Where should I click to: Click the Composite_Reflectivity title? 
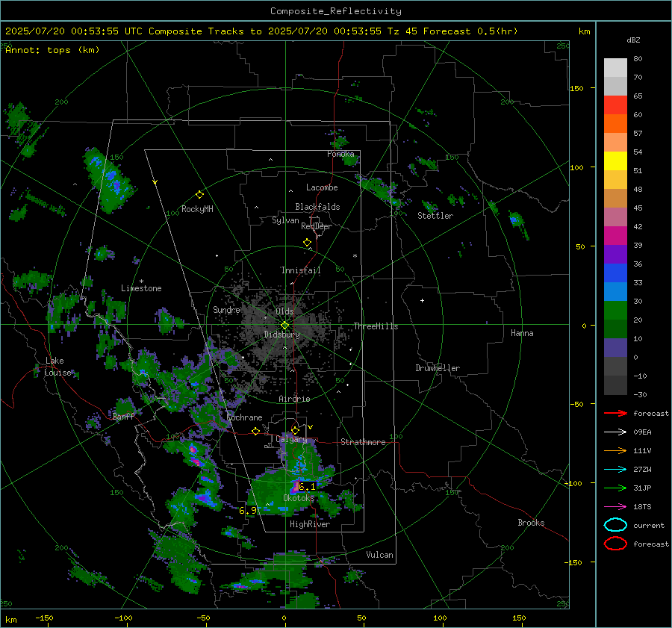point(335,11)
